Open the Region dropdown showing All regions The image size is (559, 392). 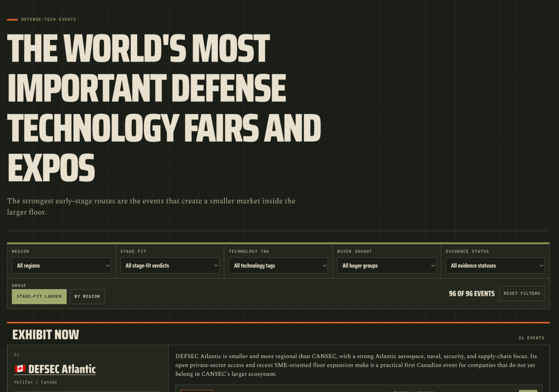click(x=61, y=265)
